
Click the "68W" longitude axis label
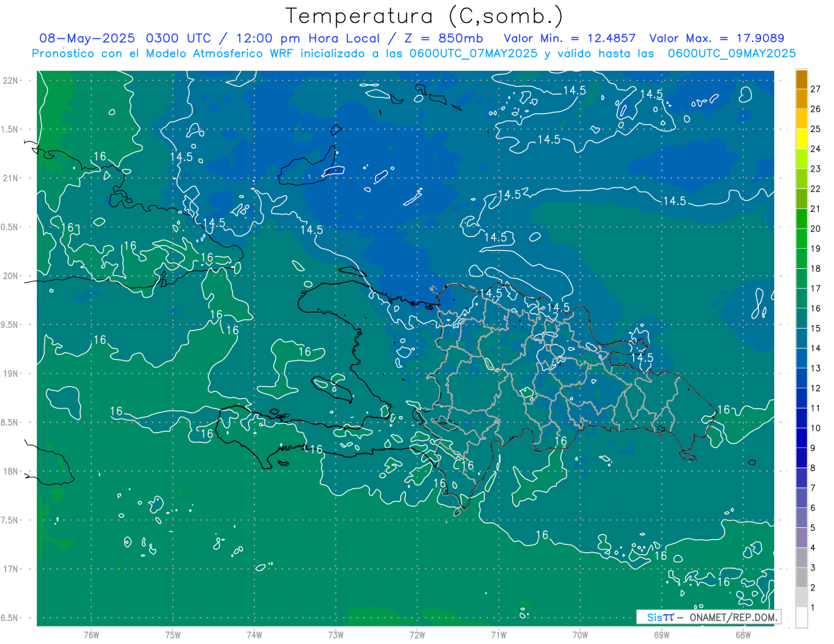coord(743,634)
